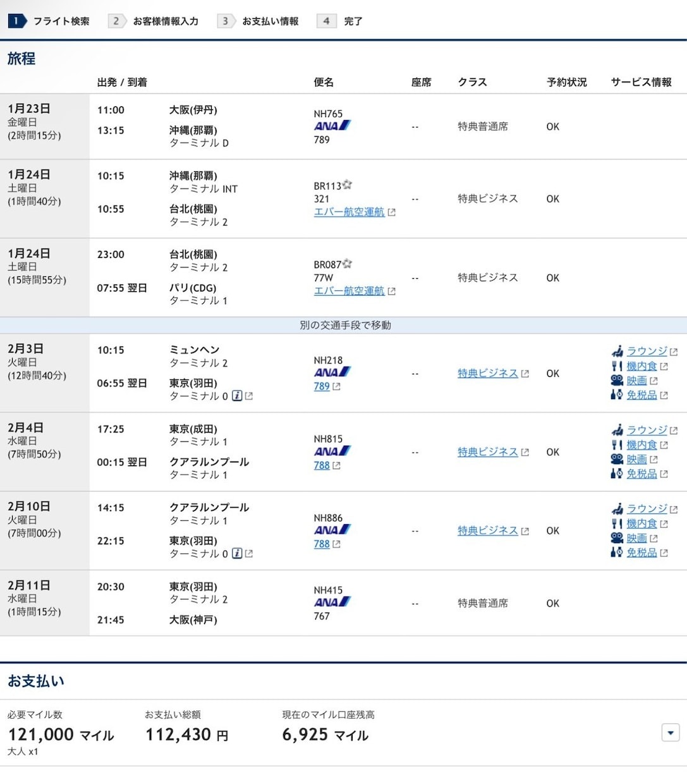The image size is (687, 784).
Task: Open 機内食 service info for NH886
Action: [641, 524]
